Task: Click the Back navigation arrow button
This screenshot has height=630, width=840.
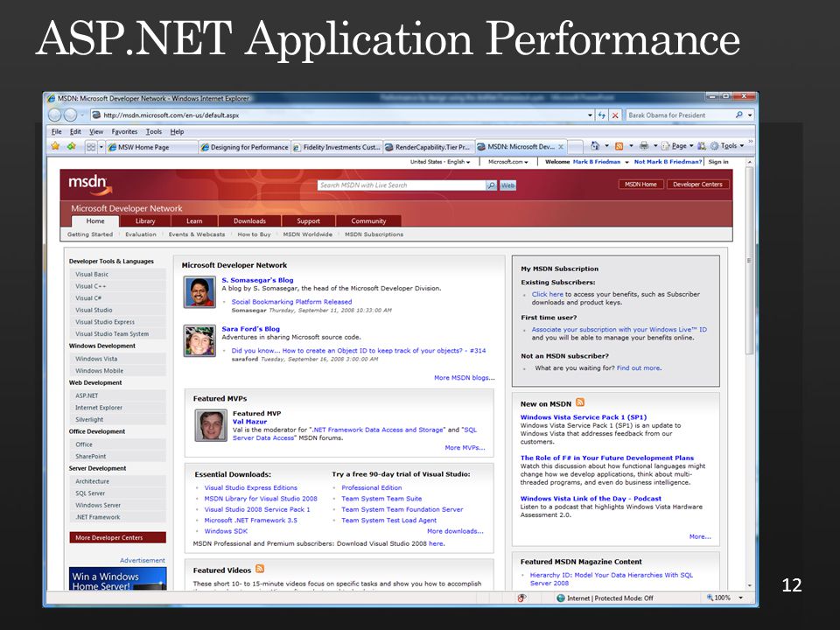Action: coord(54,115)
